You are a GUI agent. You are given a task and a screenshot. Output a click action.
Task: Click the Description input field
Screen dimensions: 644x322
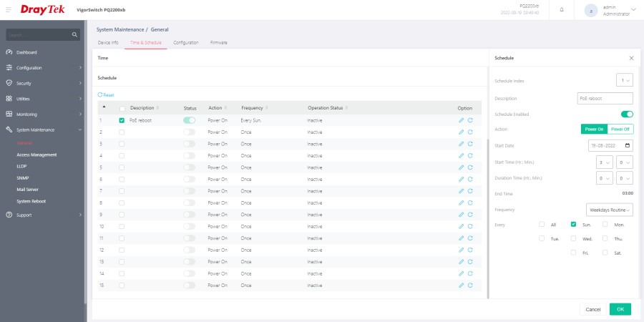pyautogui.click(x=605, y=99)
